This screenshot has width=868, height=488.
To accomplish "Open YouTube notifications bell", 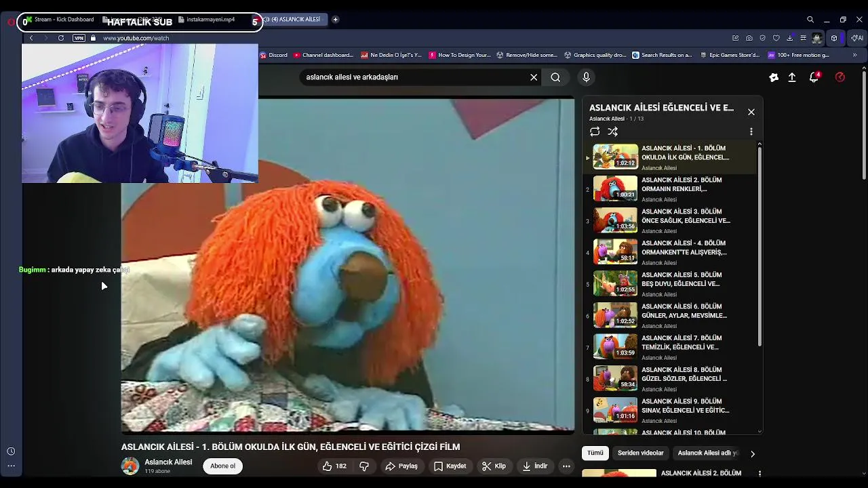I will click(814, 77).
